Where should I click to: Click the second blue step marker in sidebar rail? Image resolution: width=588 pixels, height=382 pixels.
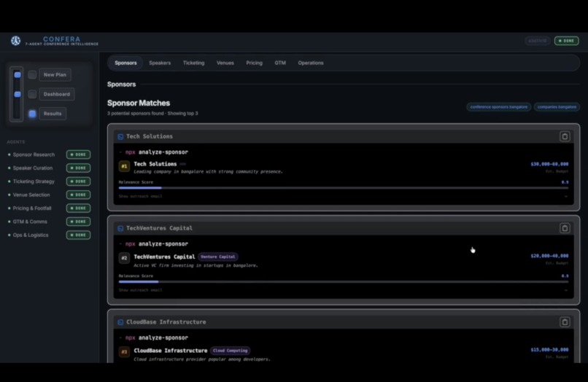coord(18,94)
